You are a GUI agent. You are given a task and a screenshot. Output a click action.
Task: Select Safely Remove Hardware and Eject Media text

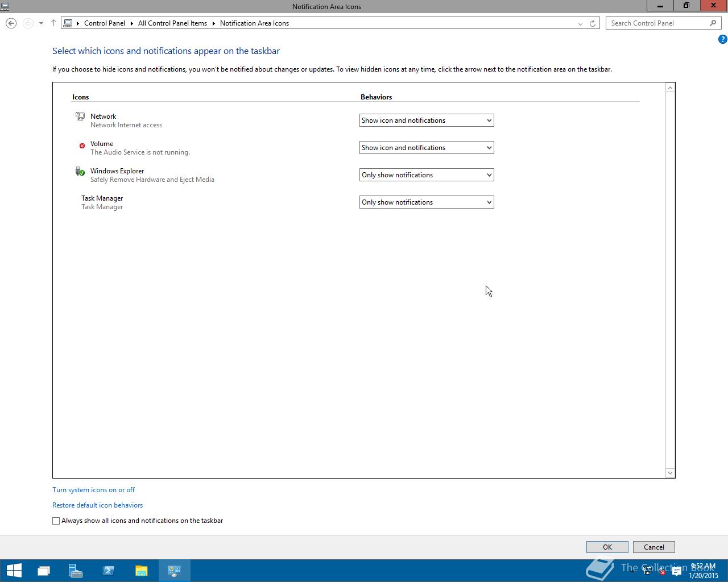pos(152,180)
